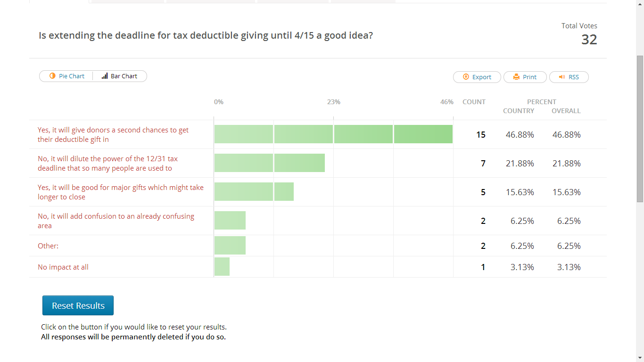644x362 pixels.
Task: Click the COUNT column header
Action: coord(474,102)
